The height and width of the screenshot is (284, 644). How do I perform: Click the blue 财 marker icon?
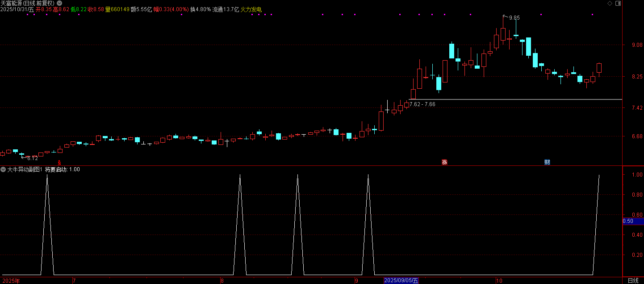tap(547, 162)
